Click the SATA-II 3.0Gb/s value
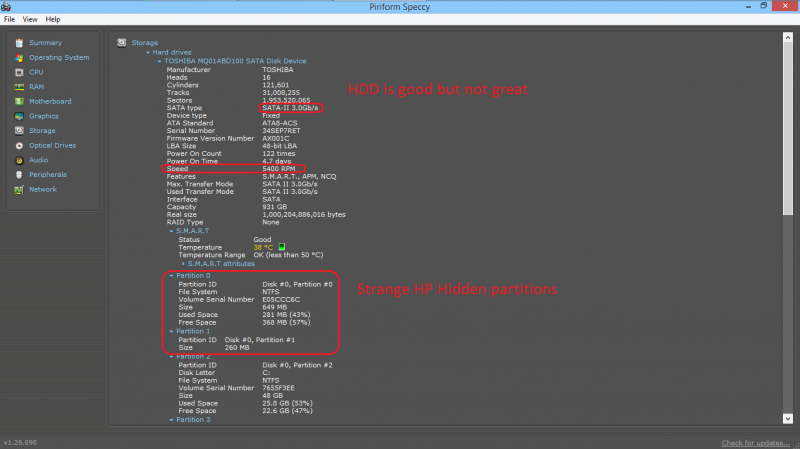The width and height of the screenshot is (800, 449). point(290,108)
